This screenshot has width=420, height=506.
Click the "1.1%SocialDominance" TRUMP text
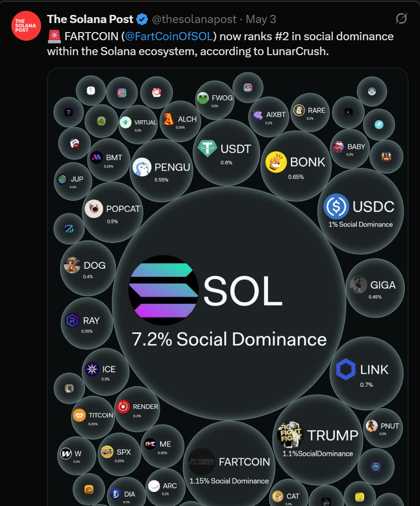pos(317,454)
